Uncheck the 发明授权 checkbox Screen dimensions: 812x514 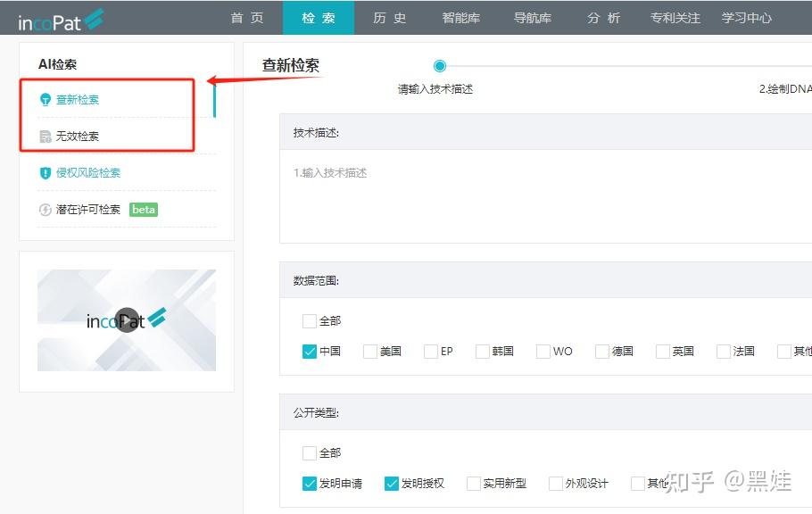pos(391,483)
